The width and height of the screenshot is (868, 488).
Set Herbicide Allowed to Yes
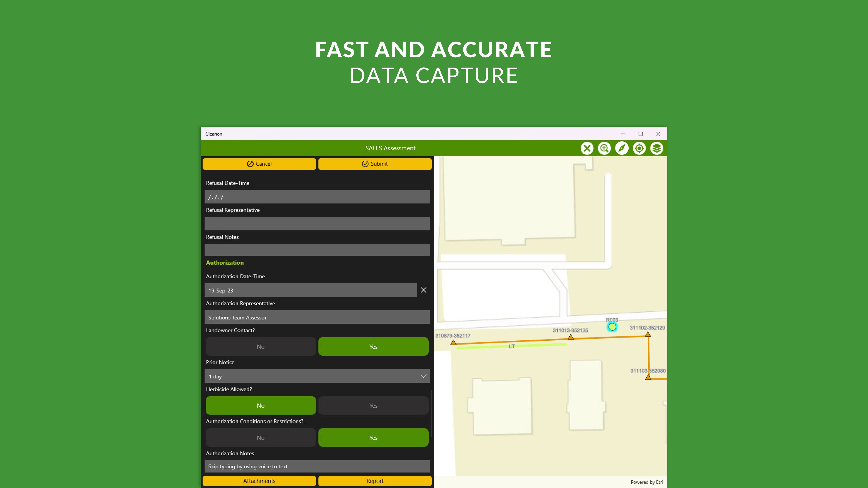pyautogui.click(x=373, y=406)
